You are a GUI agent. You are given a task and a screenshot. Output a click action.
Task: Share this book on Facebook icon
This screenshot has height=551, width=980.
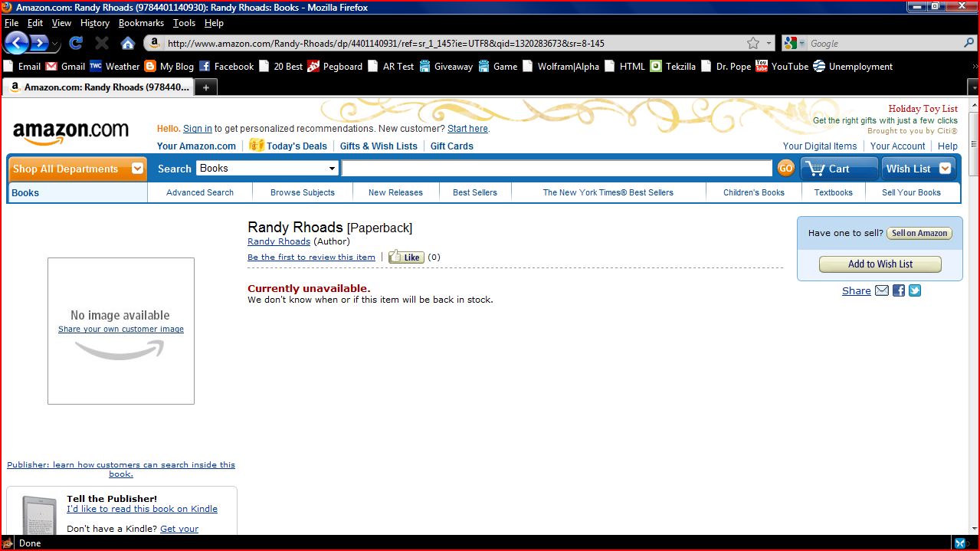tap(899, 290)
